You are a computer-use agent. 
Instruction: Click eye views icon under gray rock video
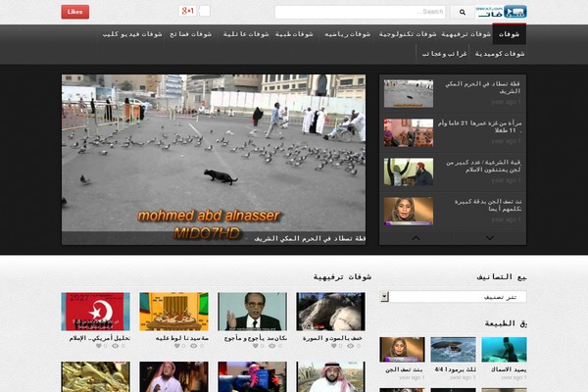point(350,346)
